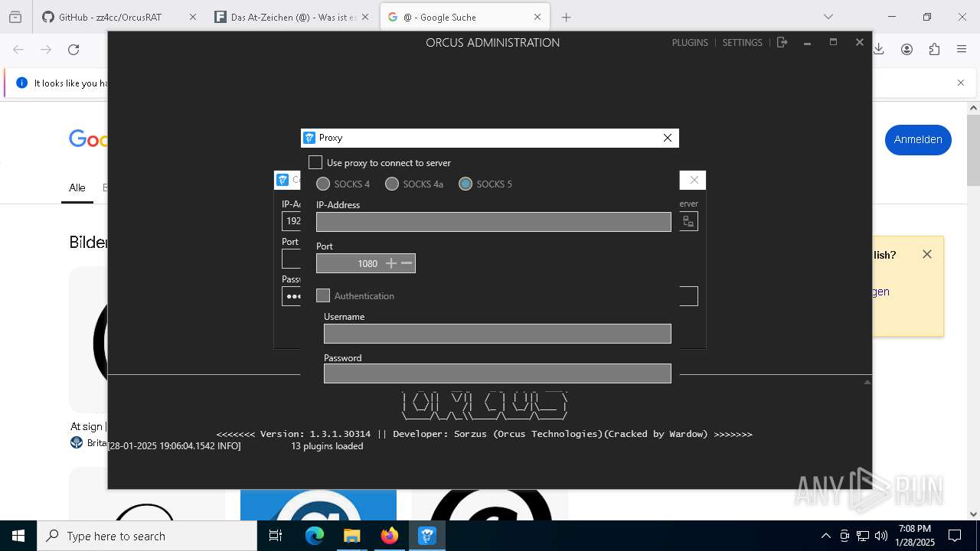The width and height of the screenshot is (980, 551).
Task: Open Task View on taskbar
Action: [x=276, y=536]
